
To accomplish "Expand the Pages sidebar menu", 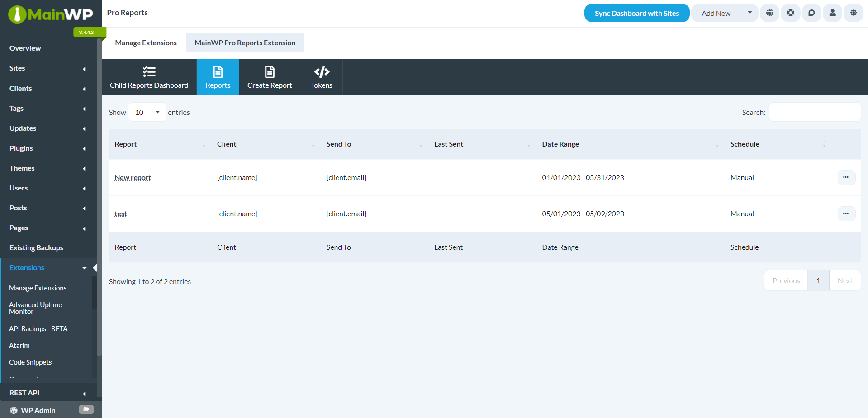I will (x=48, y=228).
